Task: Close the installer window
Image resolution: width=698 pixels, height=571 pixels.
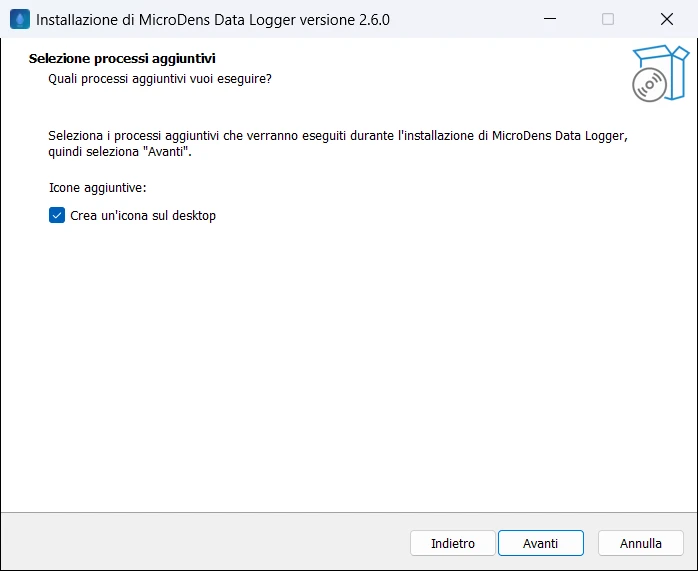Action: 667,19
